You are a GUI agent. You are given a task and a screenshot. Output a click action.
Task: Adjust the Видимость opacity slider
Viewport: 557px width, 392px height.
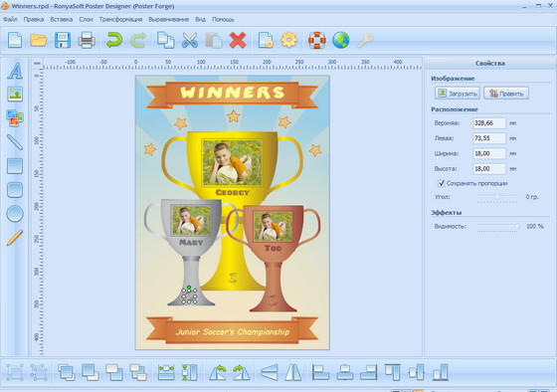(x=497, y=227)
